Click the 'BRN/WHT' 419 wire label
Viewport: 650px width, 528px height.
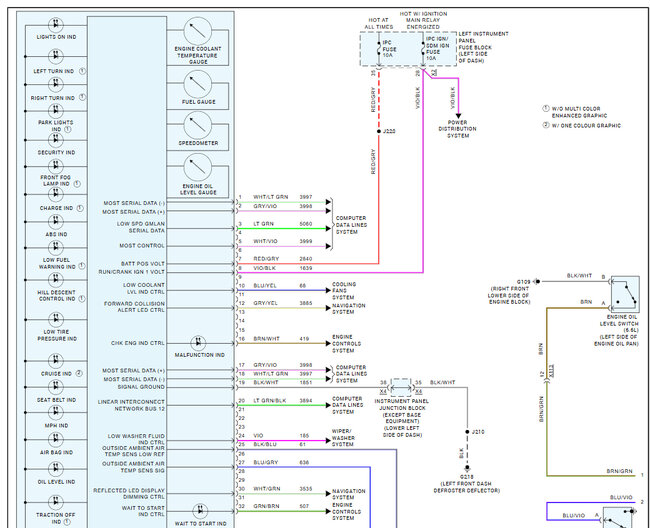point(267,339)
